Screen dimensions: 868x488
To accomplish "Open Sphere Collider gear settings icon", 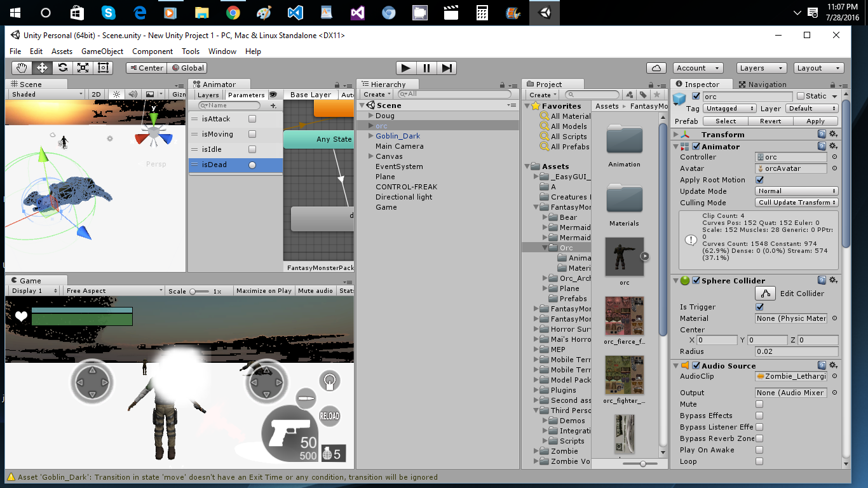I will 833,280.
